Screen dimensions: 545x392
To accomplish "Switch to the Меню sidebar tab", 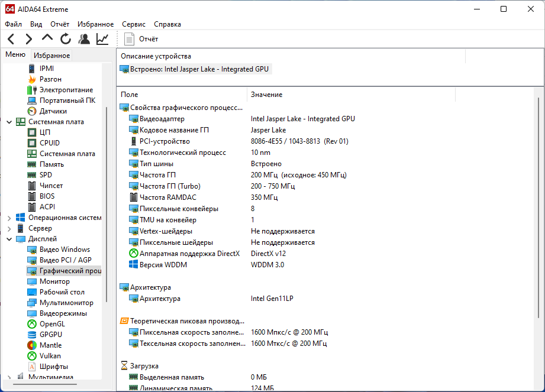I will (x=15, y=54).
